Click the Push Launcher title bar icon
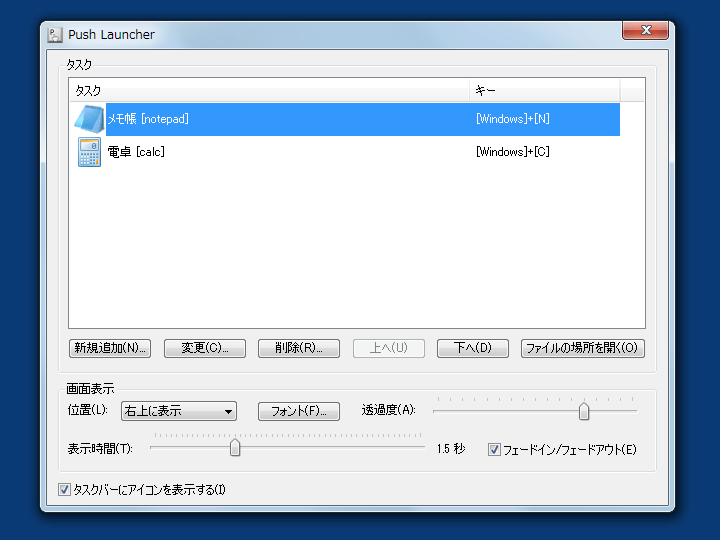This screenshot has width=720, height=540. point(55,35)
